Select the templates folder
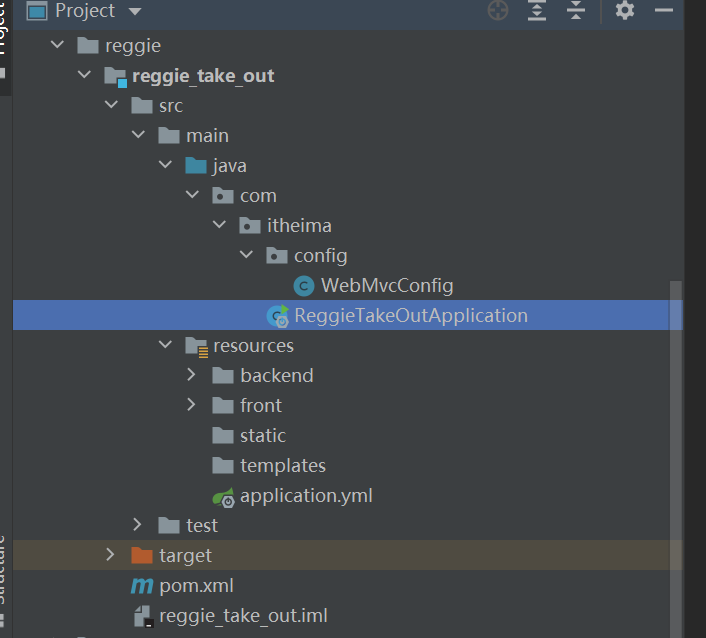706x638 pixels. [282, 465]
